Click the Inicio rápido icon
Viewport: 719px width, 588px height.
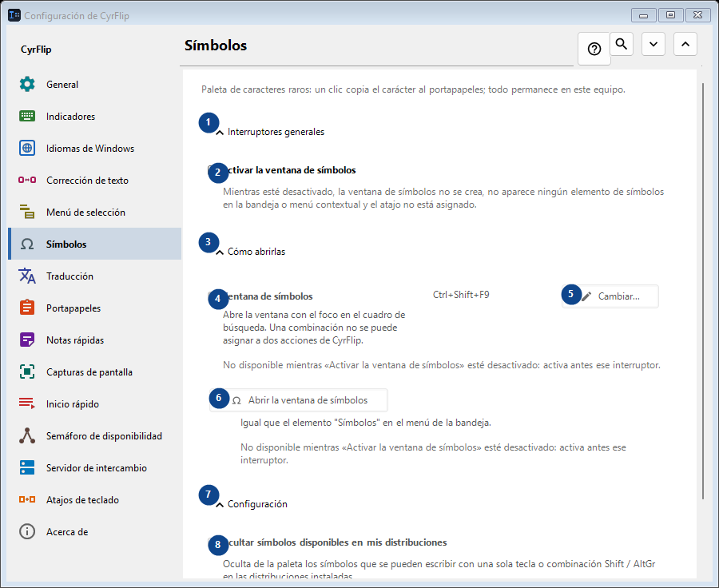coord(27,403)
